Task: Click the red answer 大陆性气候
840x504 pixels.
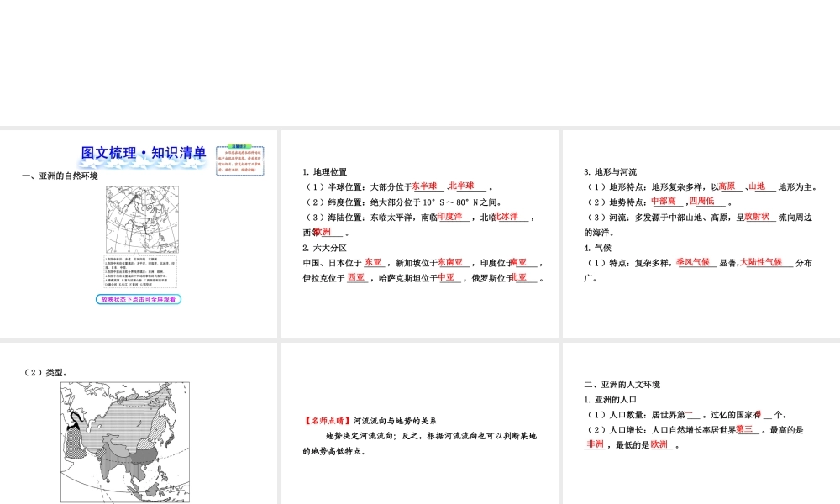Action: (761, 261)
